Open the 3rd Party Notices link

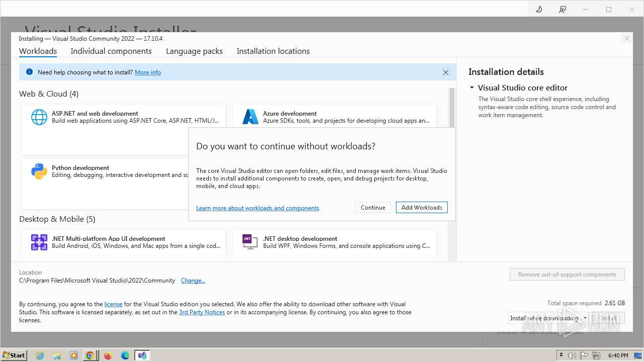(202, 312)
